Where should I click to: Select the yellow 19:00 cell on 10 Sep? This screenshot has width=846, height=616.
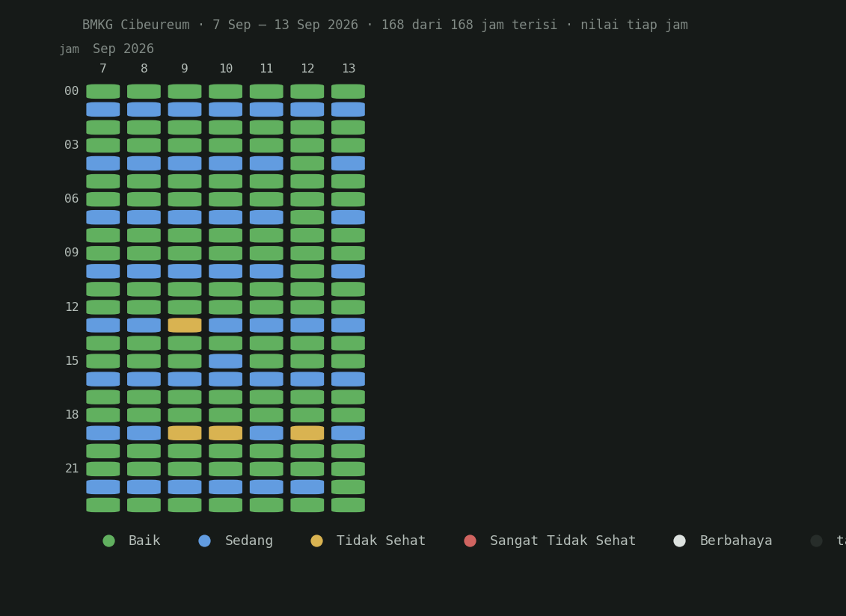point(226,433)
